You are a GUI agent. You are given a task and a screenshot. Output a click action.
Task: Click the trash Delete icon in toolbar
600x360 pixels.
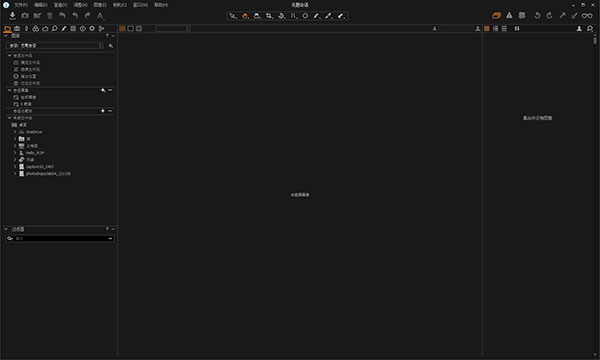point(50,16)
